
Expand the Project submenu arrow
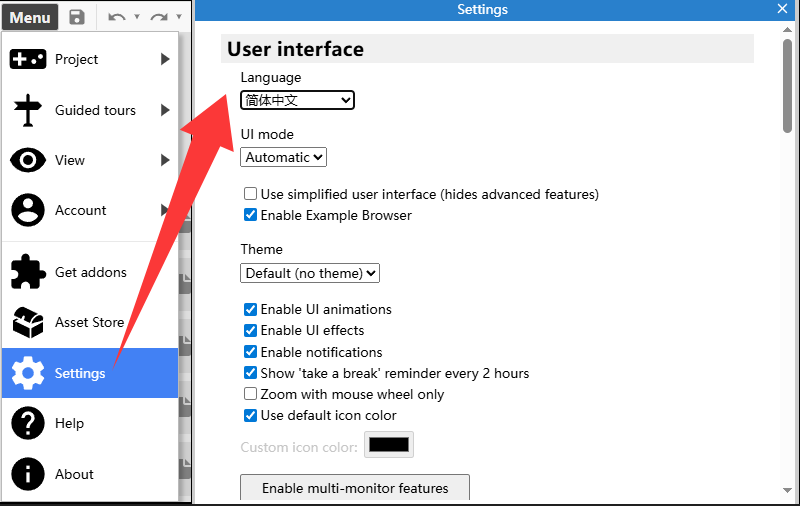165,59
